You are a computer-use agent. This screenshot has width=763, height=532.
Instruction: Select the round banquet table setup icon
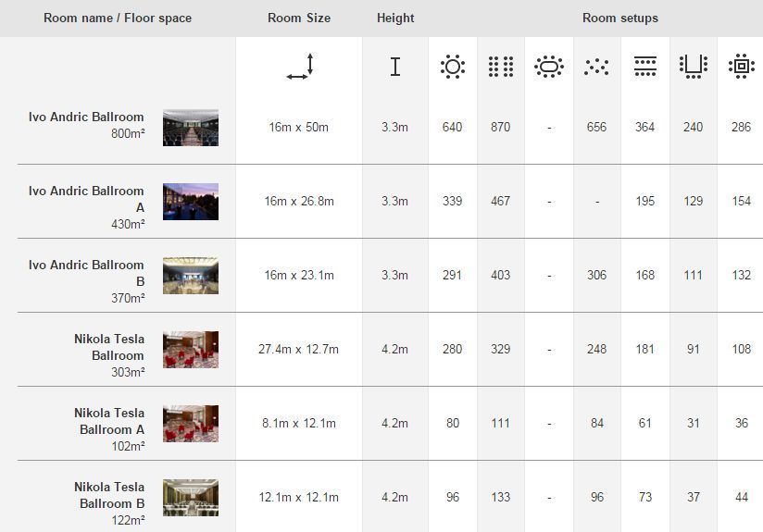[453, 67]
